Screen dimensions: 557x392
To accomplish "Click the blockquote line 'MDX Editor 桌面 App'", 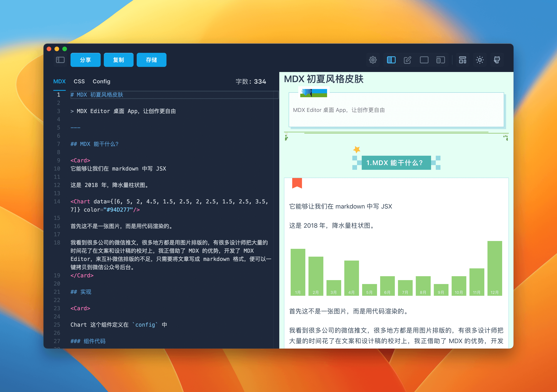I will point(123,111).
